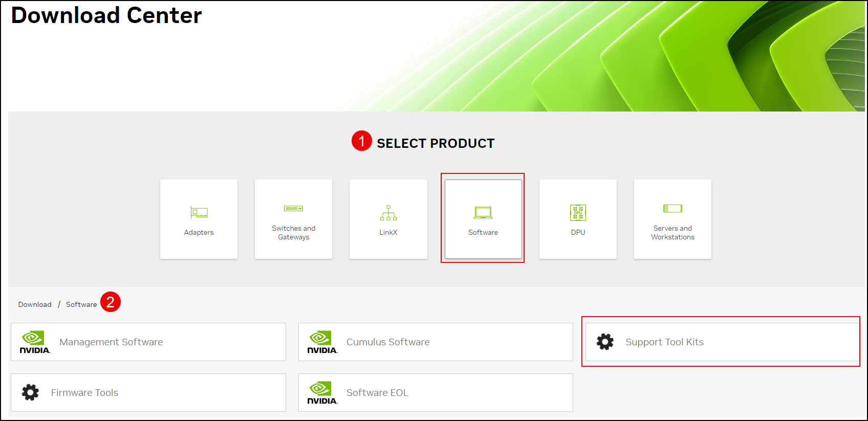Go to Download breadcrumb link
The height and width of the screenshot is (421, 868).
35,304
